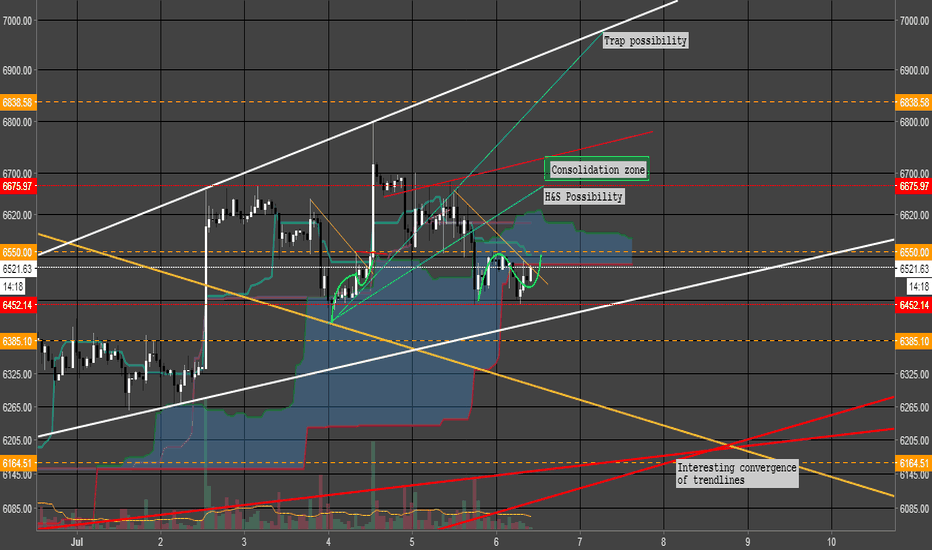Screen dimensions: 932x550
Task: Click the 6900.00 value on right axis
Action: pyautogui.click(x=914, y=71)
